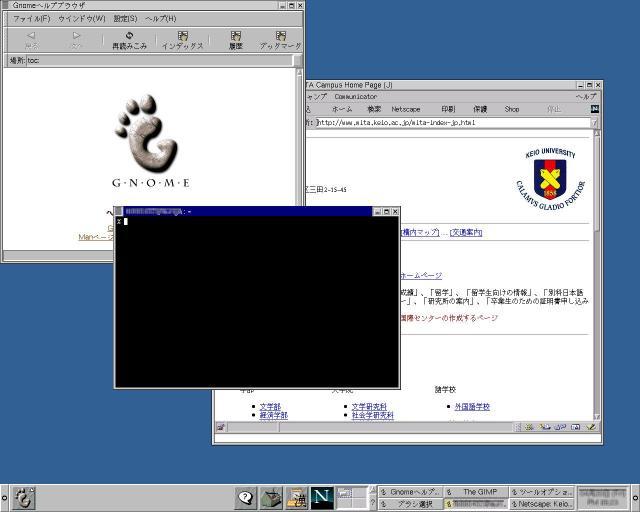Open the ファイル(F) menu in help browser
The width and height of the screenshot is (640, 512).
[x=31, y=18]
